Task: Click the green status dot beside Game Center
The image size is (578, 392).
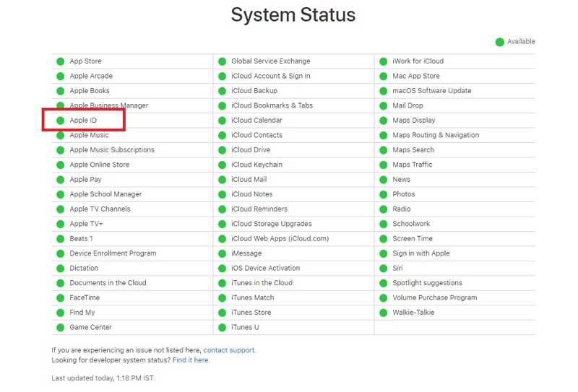Action: (x=61, y=327)
